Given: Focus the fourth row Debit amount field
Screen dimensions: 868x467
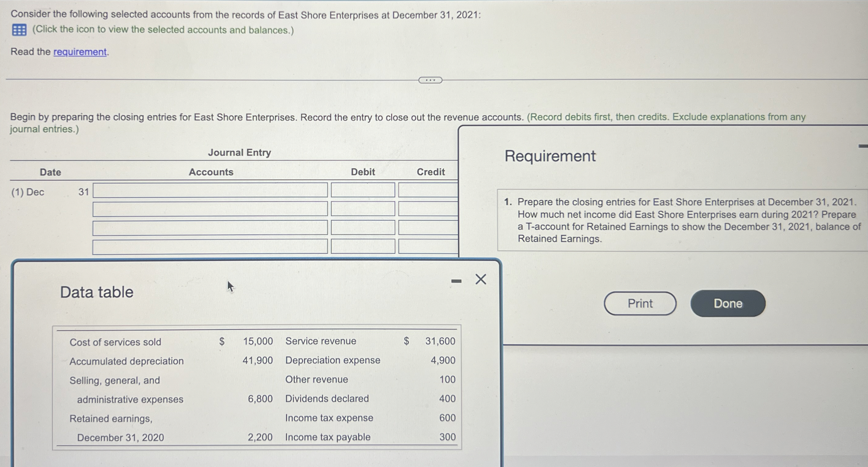Looking at the screenshot, I should tap(363, 246).
